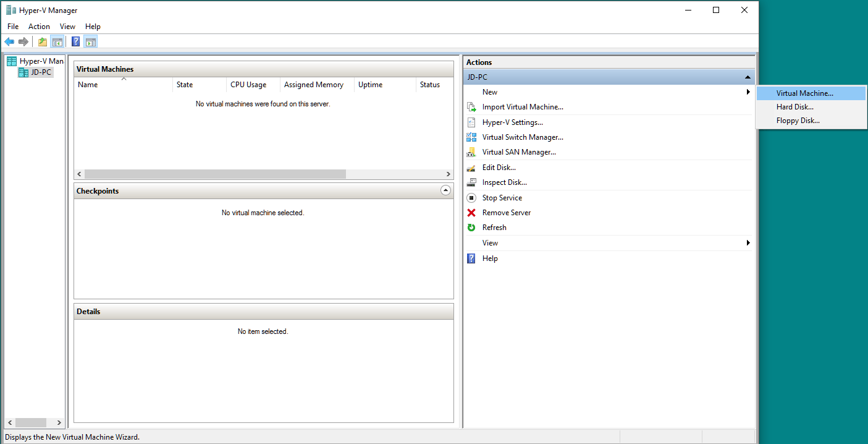Sort by the Status column header
This screenshot has width=868, height=444.
pyautogui.click(x=434, y=85)
